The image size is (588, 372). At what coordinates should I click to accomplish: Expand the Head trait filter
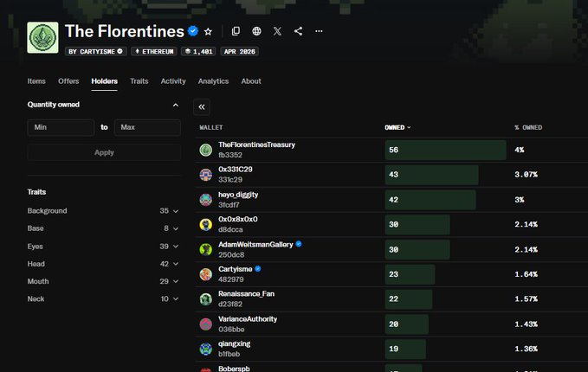[x=103, y=264]
